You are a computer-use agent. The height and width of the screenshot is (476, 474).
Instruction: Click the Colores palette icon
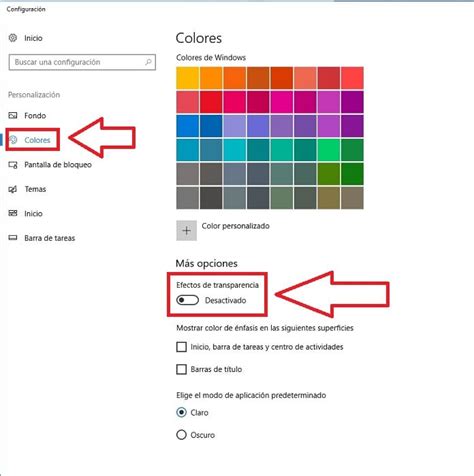pyautogui.click(x=13, y=140)
